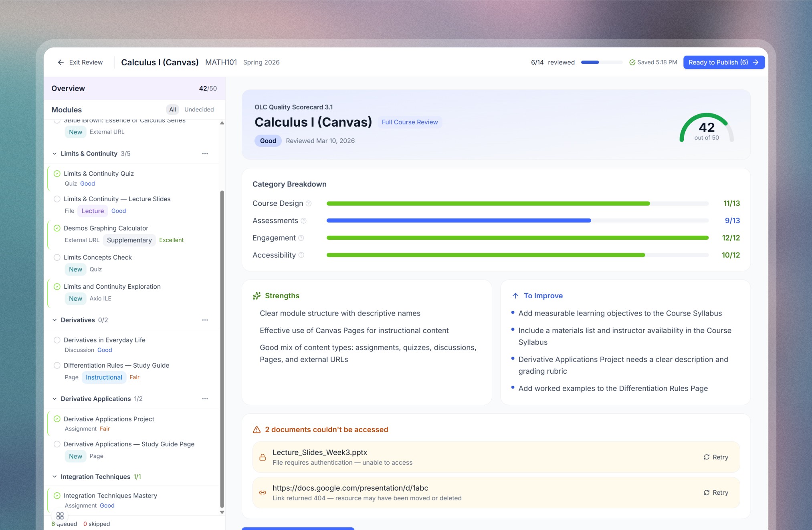Collapse the Limits & Continuity module
Screen dimensions: 812x530
pos(55,154)
